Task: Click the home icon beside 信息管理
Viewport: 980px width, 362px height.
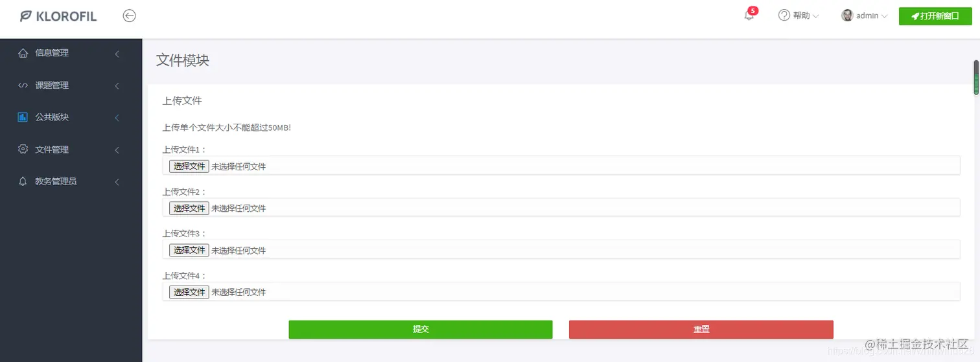Action: 23,53
